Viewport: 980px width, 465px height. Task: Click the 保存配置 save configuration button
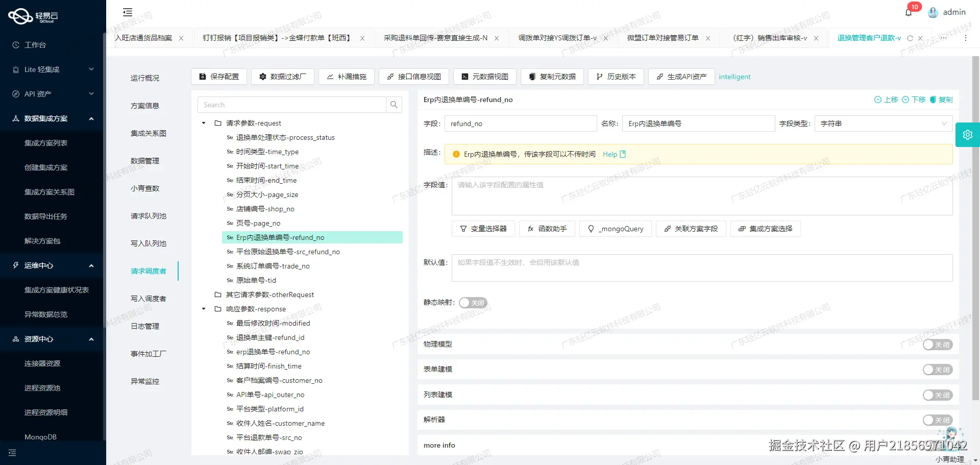point(218,77)
